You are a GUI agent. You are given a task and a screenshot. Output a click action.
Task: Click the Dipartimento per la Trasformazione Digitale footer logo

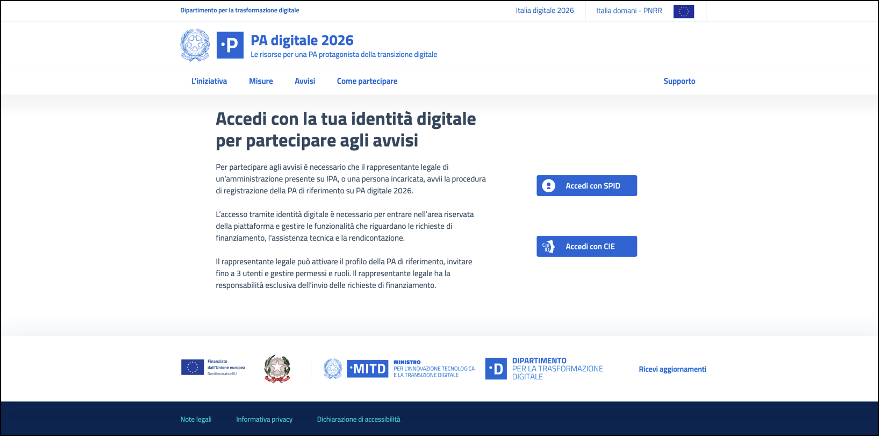pos(544,368)
